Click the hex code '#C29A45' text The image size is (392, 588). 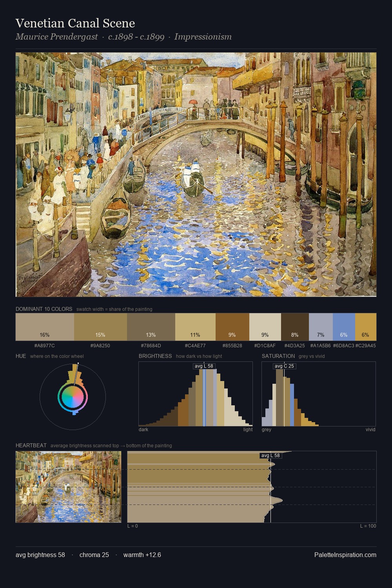tap(366, 346)
